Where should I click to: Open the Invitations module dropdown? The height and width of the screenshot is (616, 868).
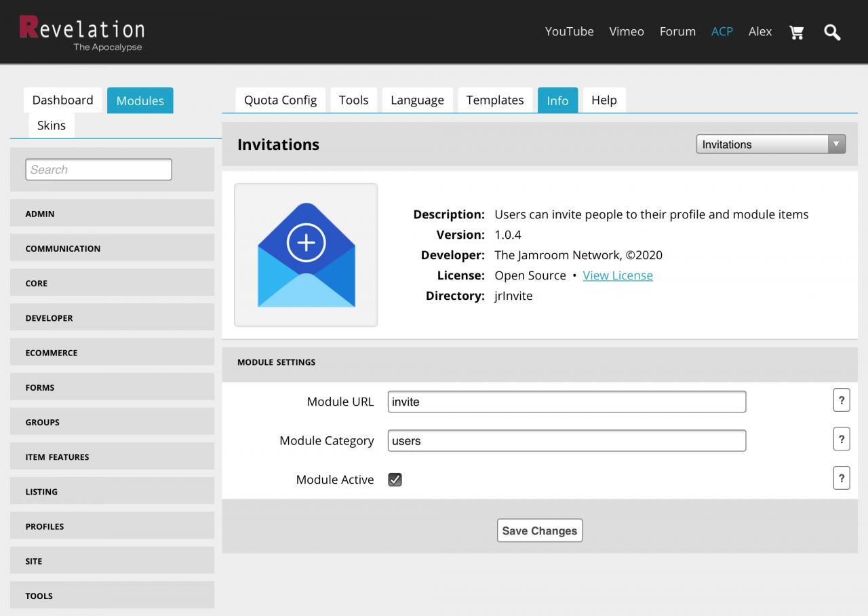[x=770, y=145]
